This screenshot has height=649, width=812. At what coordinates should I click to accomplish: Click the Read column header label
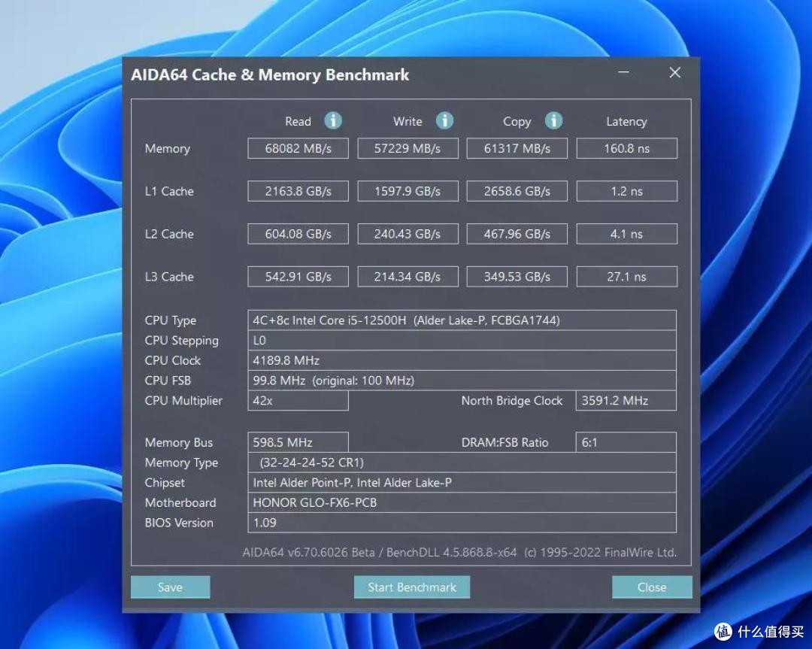click(298, 122)
